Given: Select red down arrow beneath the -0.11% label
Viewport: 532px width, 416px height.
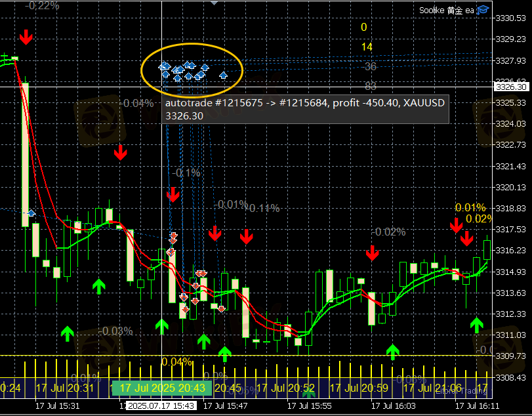Looking at the screenshot, I should (x=247, y=236).
